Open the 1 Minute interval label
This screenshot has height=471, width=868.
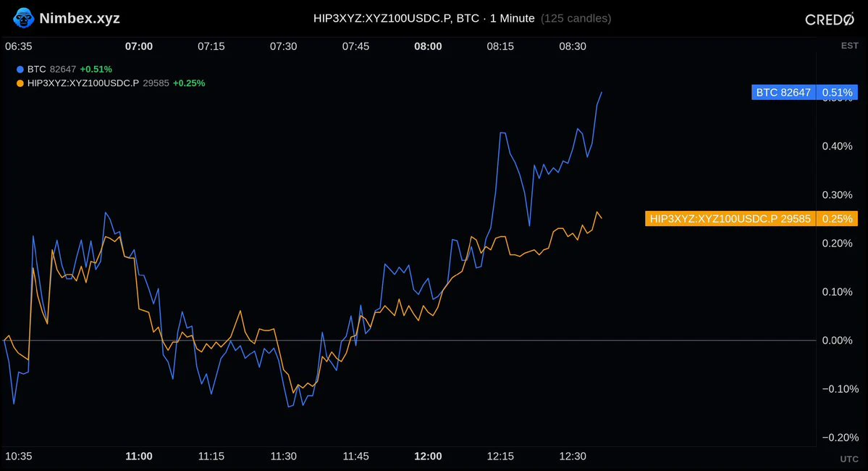[x=512, y=18]
